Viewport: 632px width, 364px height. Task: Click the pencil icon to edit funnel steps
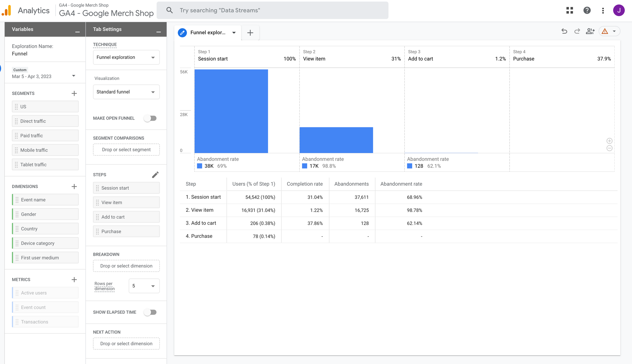pyautogui.click(x=156, y=174)
